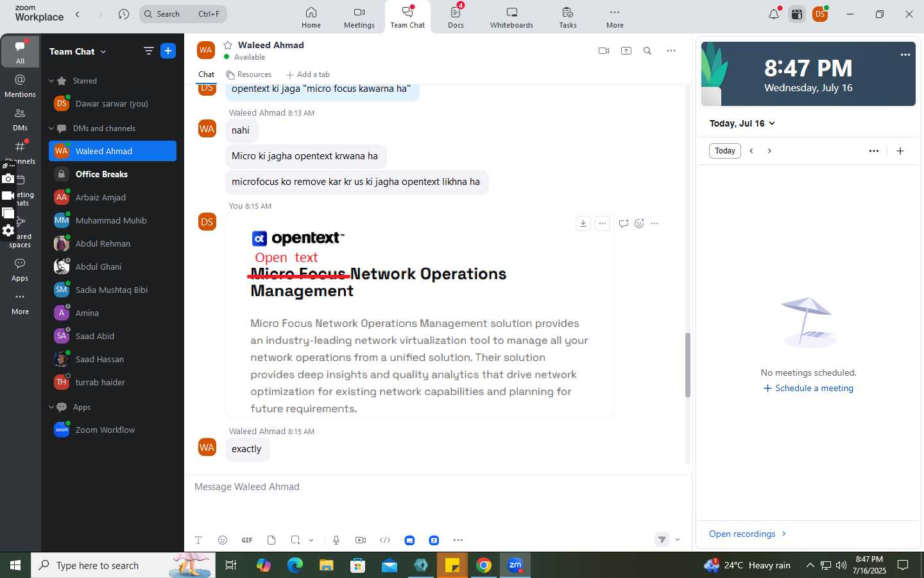The image size is (924, 578).
Task: Click Open recordings link
Action: (748, 534)
